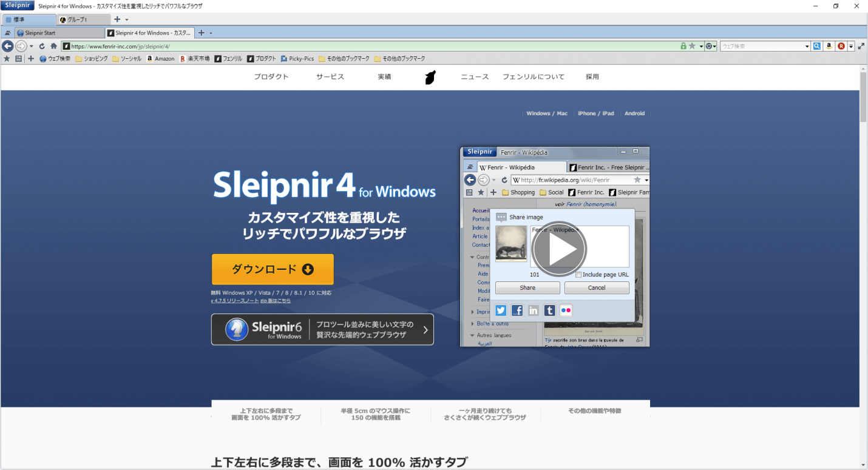This screenshot has height=470, width=868.
Task: Go to the Home page icon
Action: [x=53, y=46]
